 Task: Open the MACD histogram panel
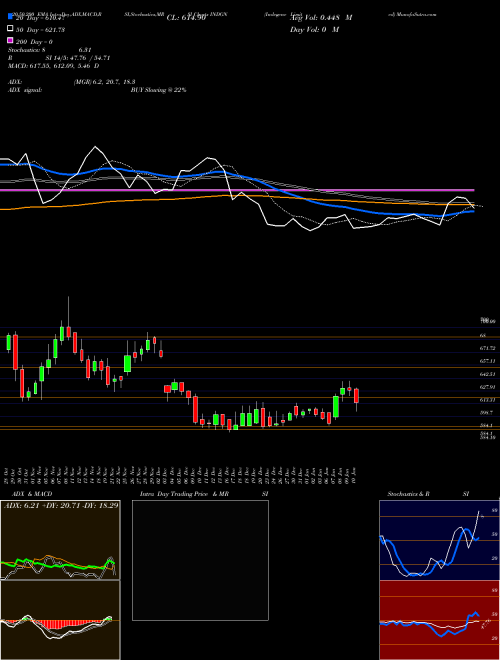(x=60, y=620)
